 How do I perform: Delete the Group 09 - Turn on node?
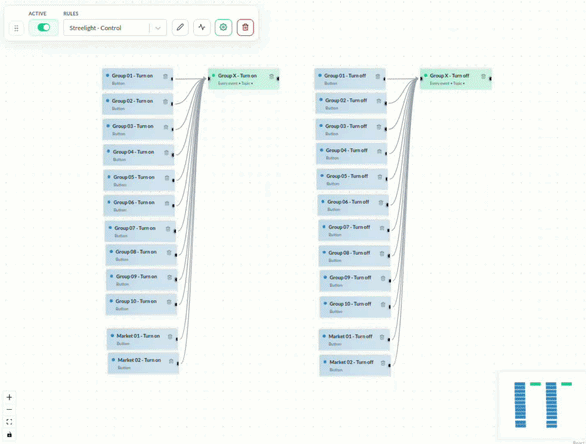coord(169,277)
